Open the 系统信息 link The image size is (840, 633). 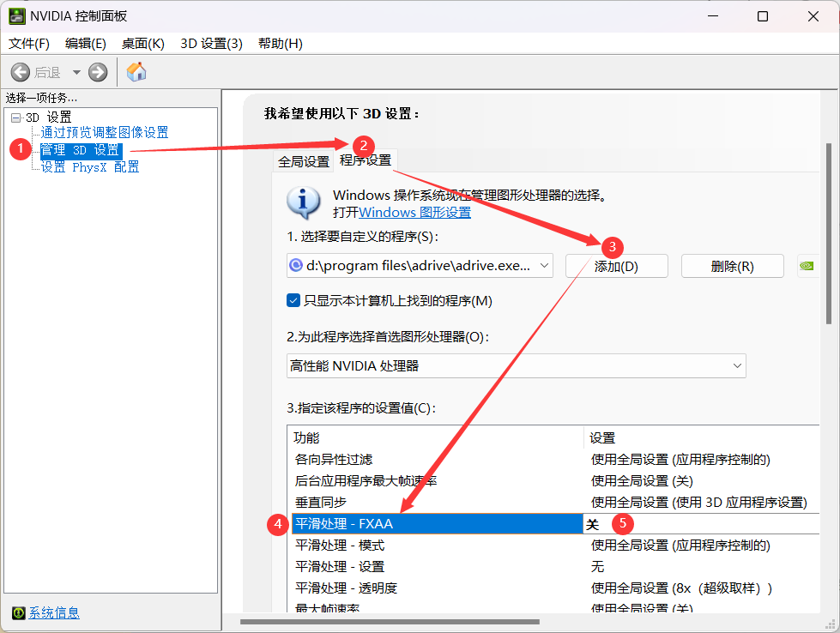[x=54, y=612]
